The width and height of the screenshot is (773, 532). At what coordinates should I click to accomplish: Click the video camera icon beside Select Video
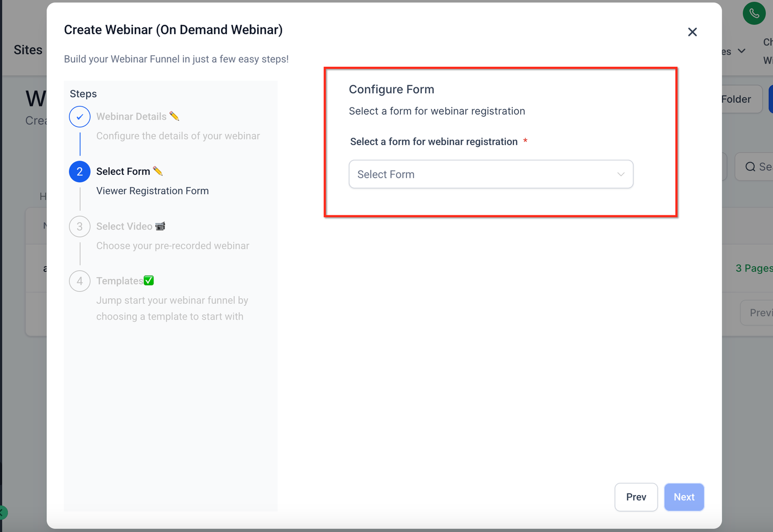point(160,226)
